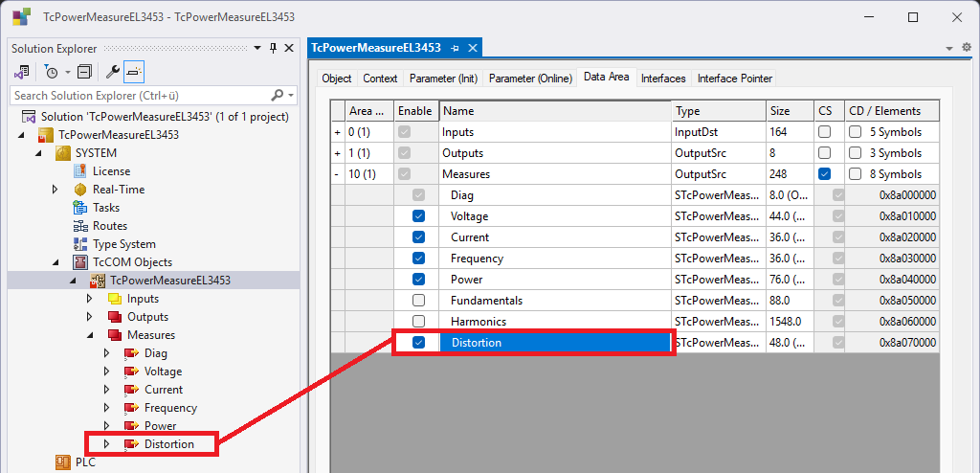Click the Size column header
The width and height of the screenshot is (980, 473).
point(790,111)
